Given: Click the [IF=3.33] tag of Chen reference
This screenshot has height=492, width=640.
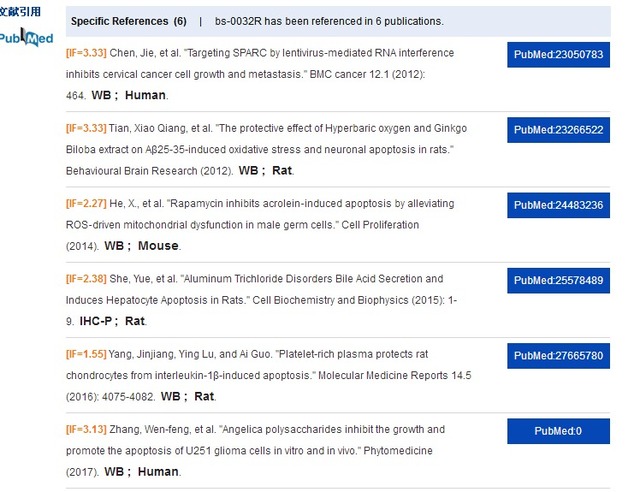Looking at the screenshot, I should 85,53.
